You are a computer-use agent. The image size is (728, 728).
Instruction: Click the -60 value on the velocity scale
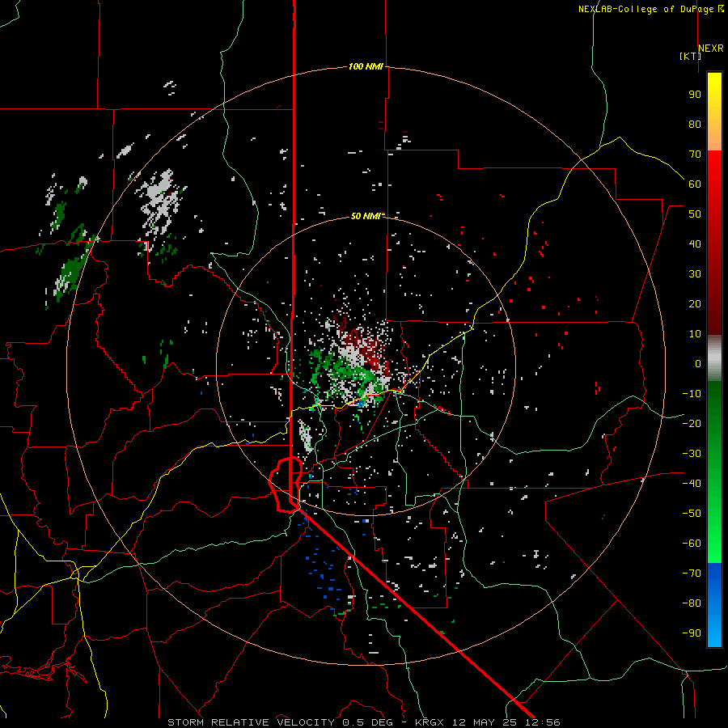pyautogui.click(x=692, y=544)
